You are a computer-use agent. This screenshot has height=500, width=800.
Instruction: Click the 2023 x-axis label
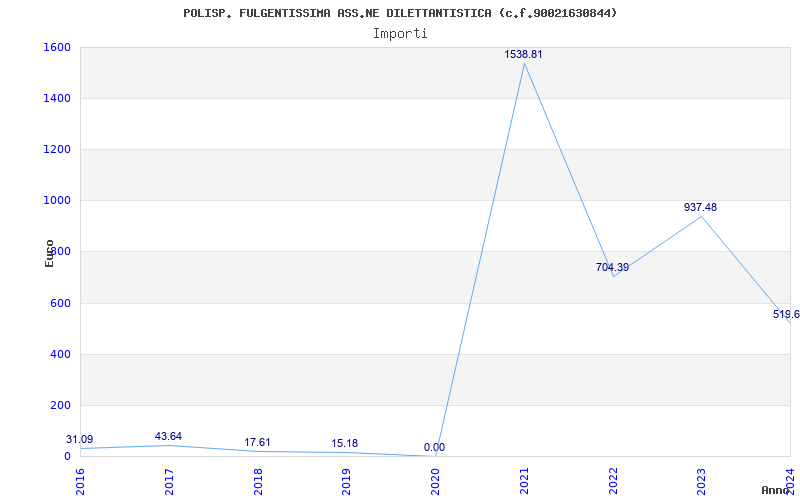(702, 482)
